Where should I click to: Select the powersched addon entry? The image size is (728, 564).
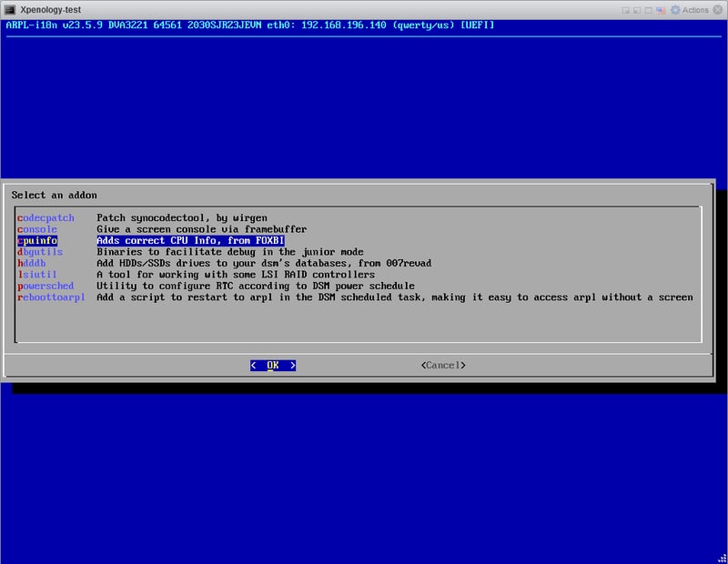tap(45, 286)
